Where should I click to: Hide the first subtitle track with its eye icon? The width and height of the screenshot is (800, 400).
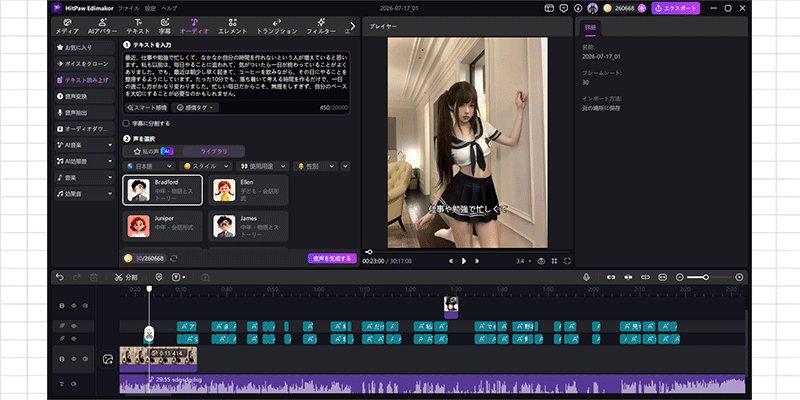(x=73, y=326)
